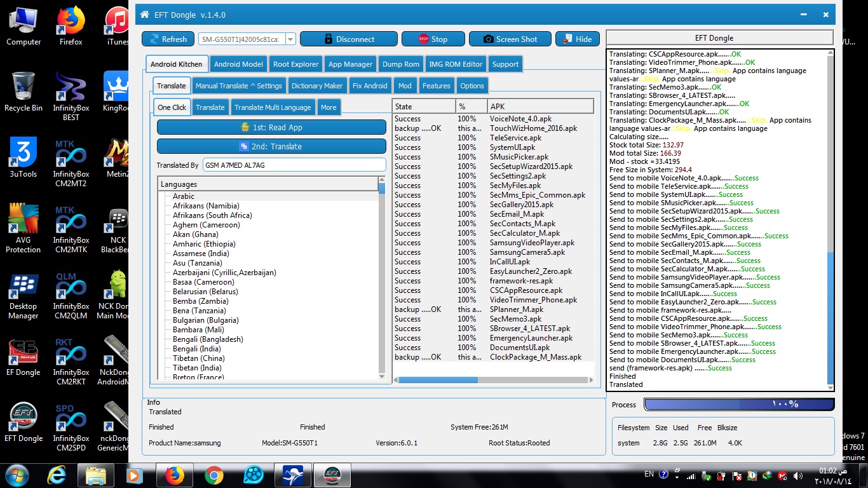The height and width of the screenshot is (488, 868).
Task: Open the Computer desktop icon
Action: point(24,26)
